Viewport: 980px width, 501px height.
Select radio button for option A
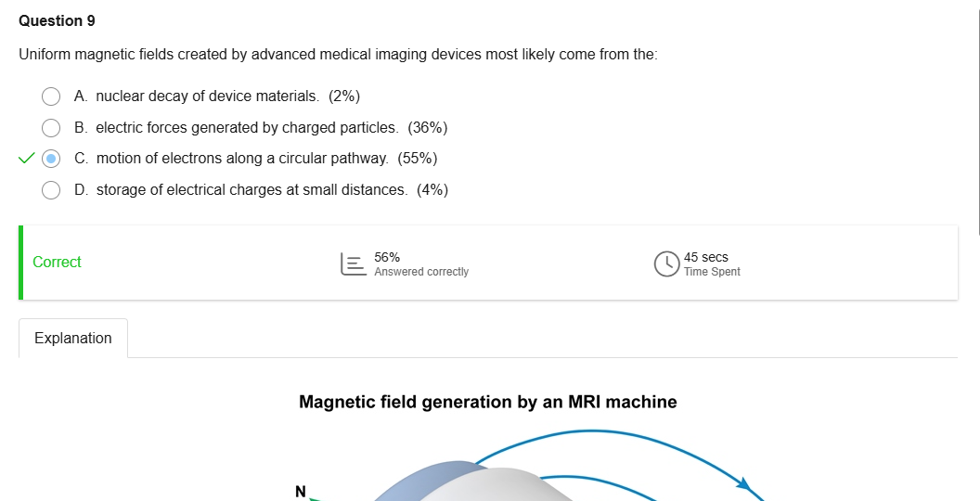point(52,96)
